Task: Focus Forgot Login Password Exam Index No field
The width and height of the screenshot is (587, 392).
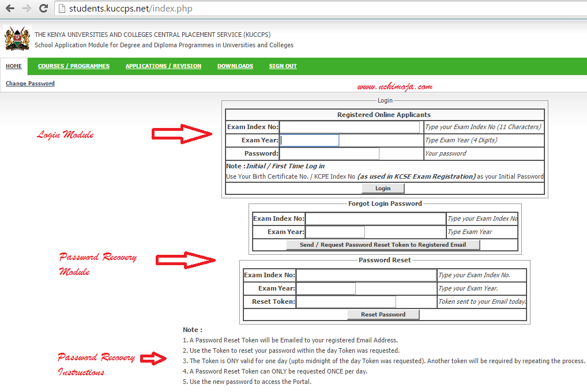Action: point(375,218)
